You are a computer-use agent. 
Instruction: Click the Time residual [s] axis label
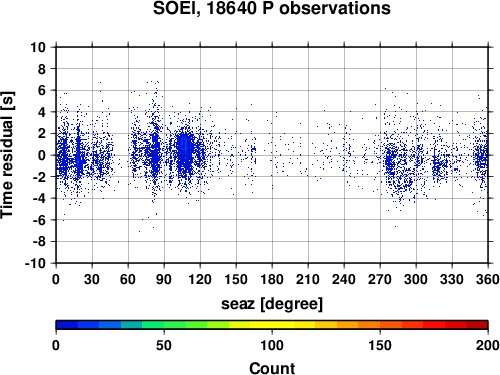[7, 155]
